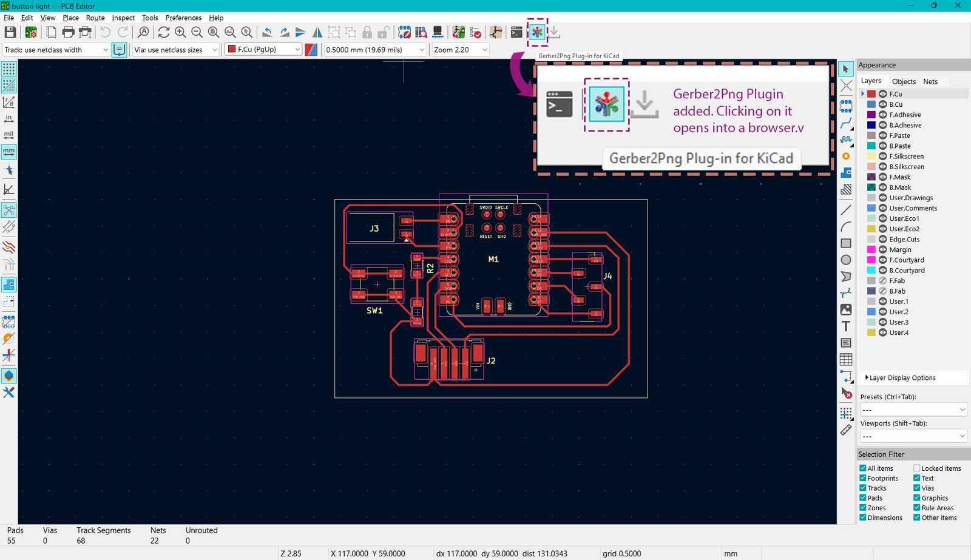
Task: Run the Design Rules Checker
Action: pyautogui.click(x=475, y=32)
